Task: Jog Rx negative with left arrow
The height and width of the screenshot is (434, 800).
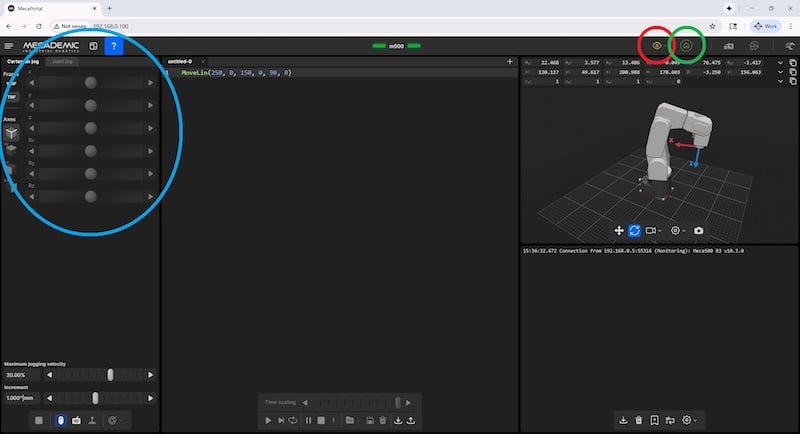Action: tap(32, 151)
